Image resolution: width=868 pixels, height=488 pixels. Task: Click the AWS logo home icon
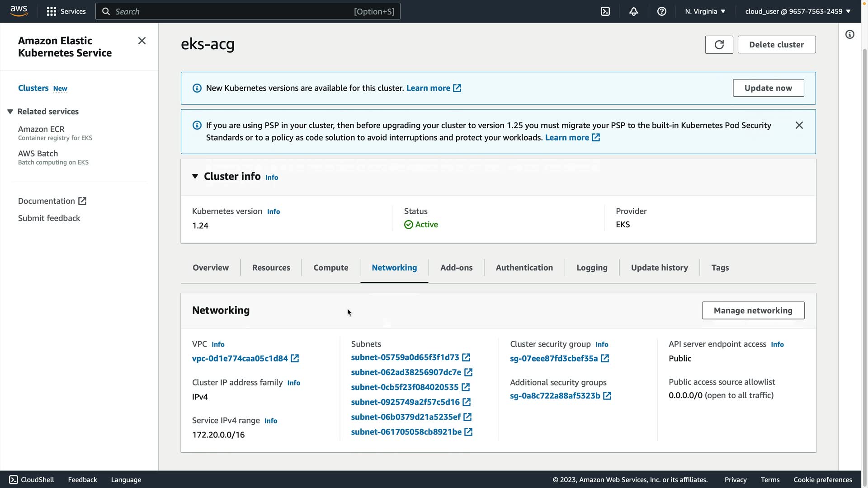(19, 11)
